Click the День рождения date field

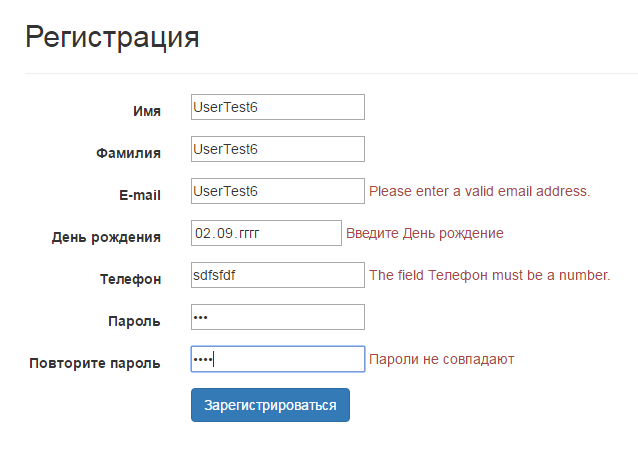coord(266,233)
